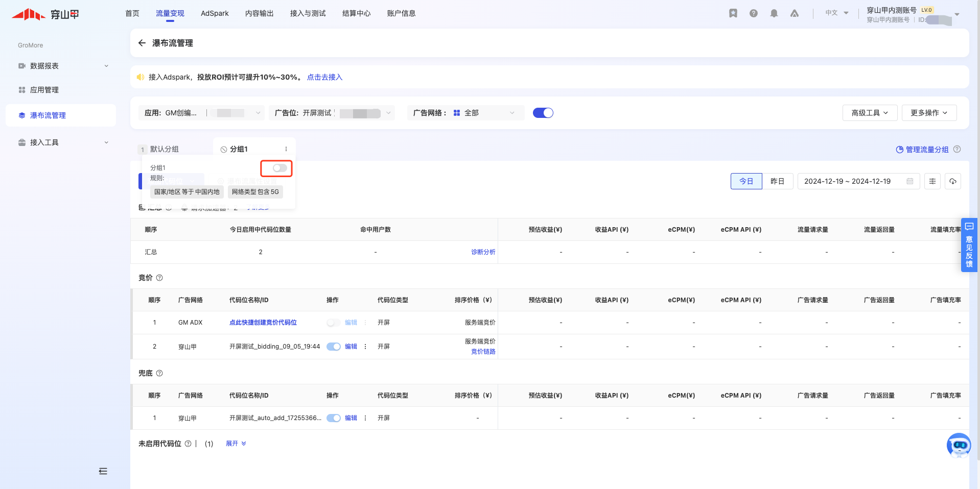Collapse the sidebar with bottom menu icon
The width and height of the screenshot is (980, 489).
103,471
